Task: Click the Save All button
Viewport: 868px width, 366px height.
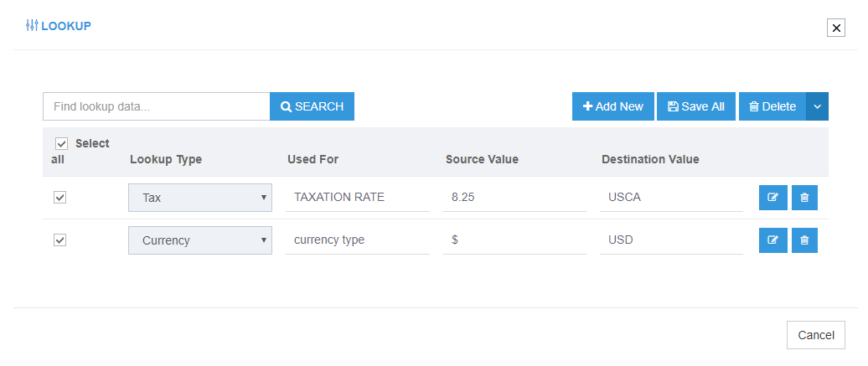Action: point(695,106)
